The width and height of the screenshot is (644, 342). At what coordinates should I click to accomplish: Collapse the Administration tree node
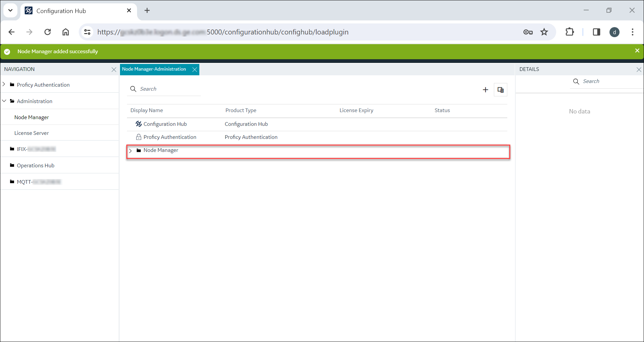click(4, 101)
